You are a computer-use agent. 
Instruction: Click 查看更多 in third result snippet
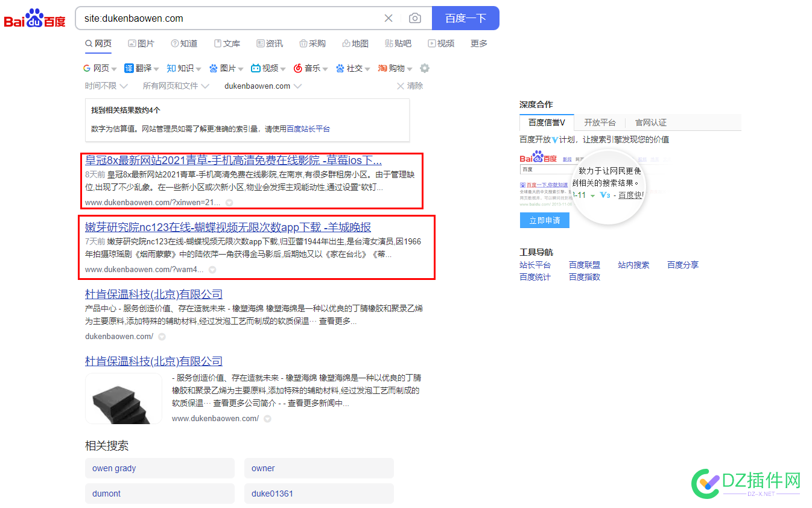[337, 322]
